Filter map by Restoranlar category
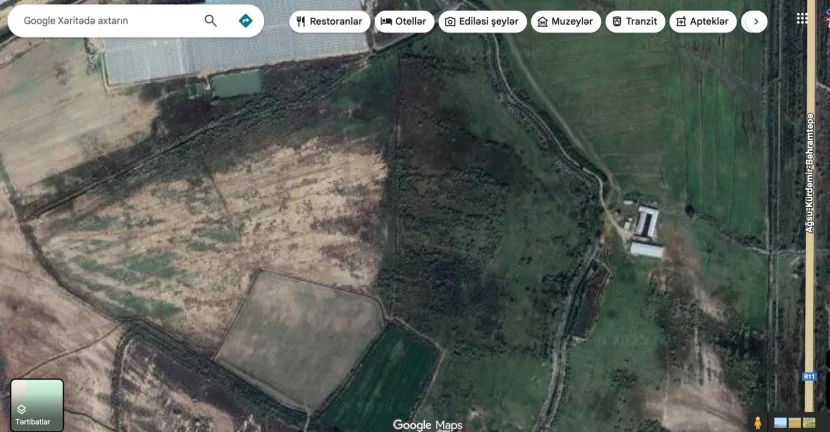Image resolution: width=830 pixels, height=432 pixels. coord(329,22)
